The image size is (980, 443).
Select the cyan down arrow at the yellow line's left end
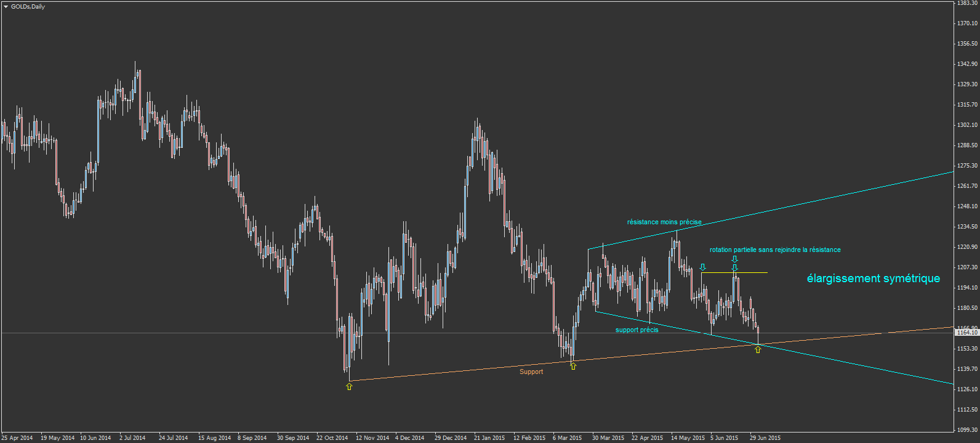[x=702, y=267]
